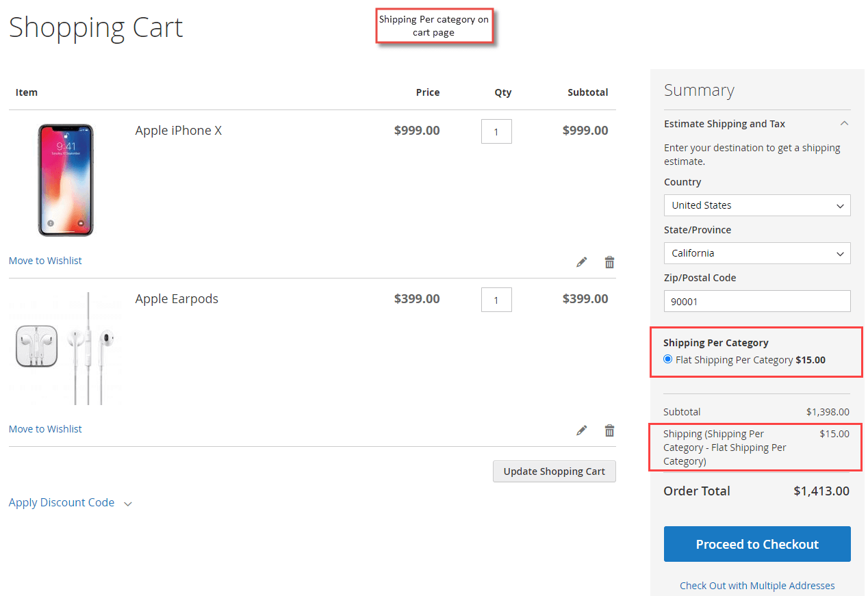The image size is (868, 596).
Task: Edit the Apple iPhone X item with pencil icon
Action: 581,262
